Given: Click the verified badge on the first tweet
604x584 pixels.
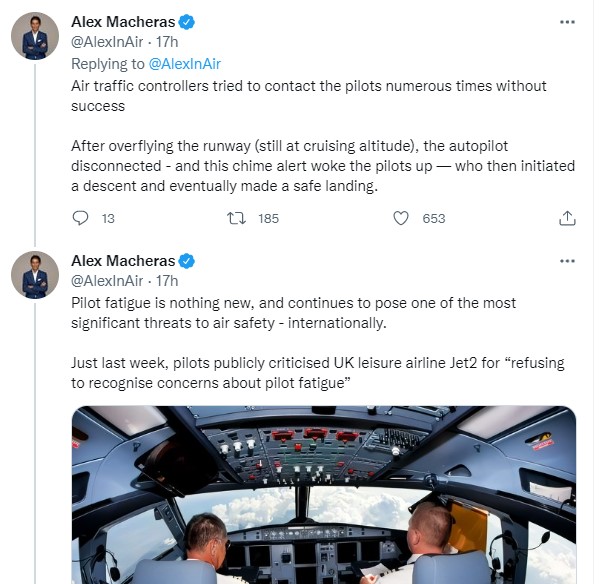Looking at the screenshot, I should click(x=186, y=22).
